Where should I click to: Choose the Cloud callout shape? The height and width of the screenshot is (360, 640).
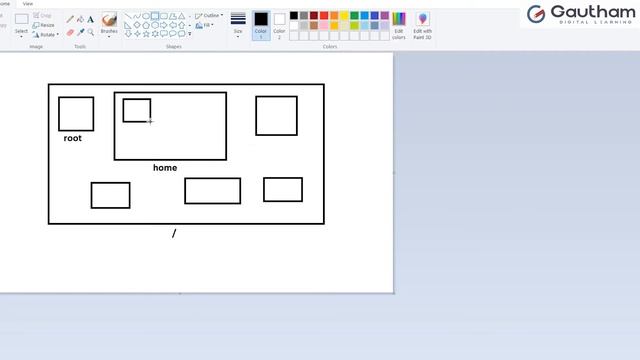tap(182, 34)
